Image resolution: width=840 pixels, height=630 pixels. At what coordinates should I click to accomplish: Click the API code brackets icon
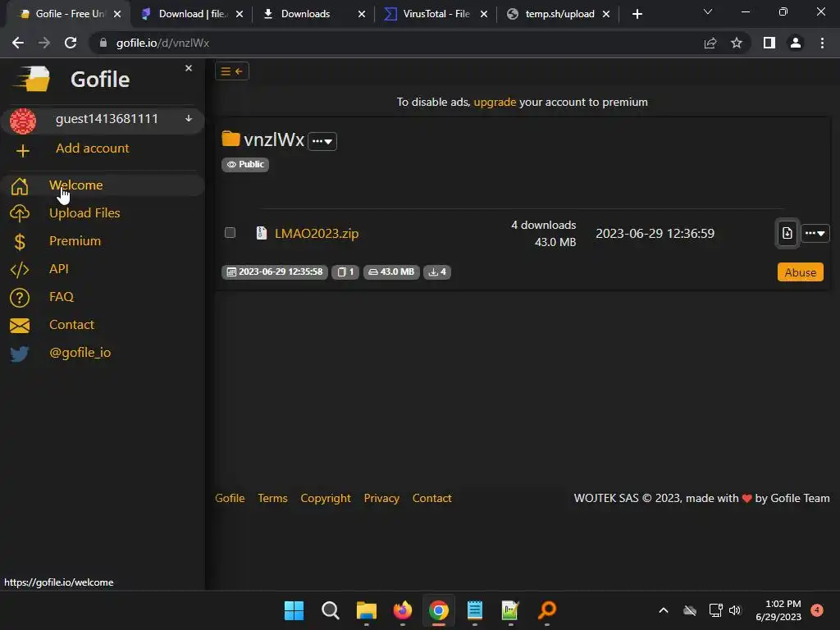20,269
